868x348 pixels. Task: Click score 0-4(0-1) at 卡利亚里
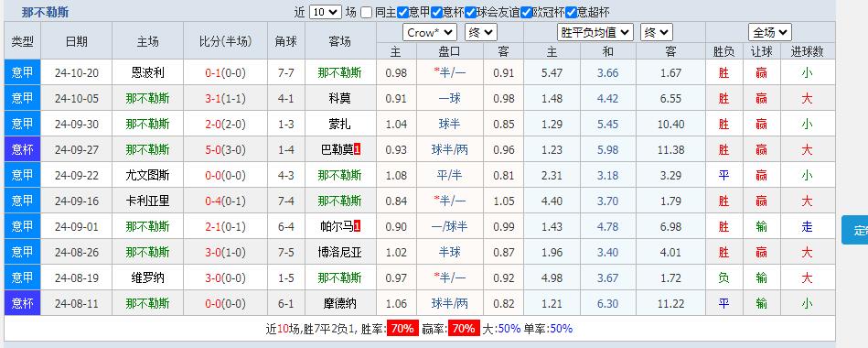(x=225, y=201)
